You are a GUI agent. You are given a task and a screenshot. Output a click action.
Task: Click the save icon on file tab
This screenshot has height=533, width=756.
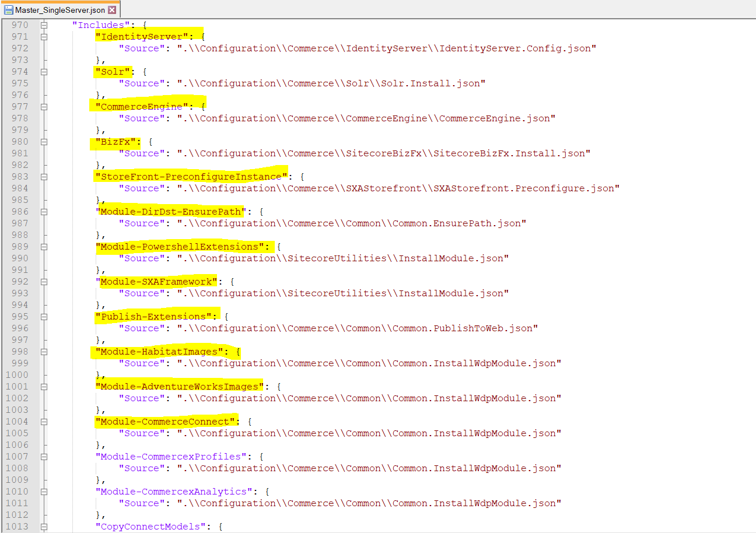(x=9, y=10)
